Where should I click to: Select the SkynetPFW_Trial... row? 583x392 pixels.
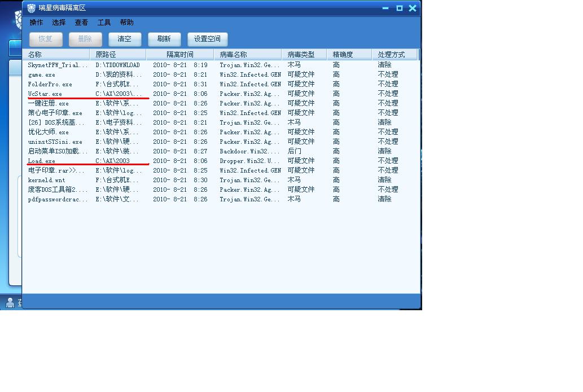coord(221,65)
